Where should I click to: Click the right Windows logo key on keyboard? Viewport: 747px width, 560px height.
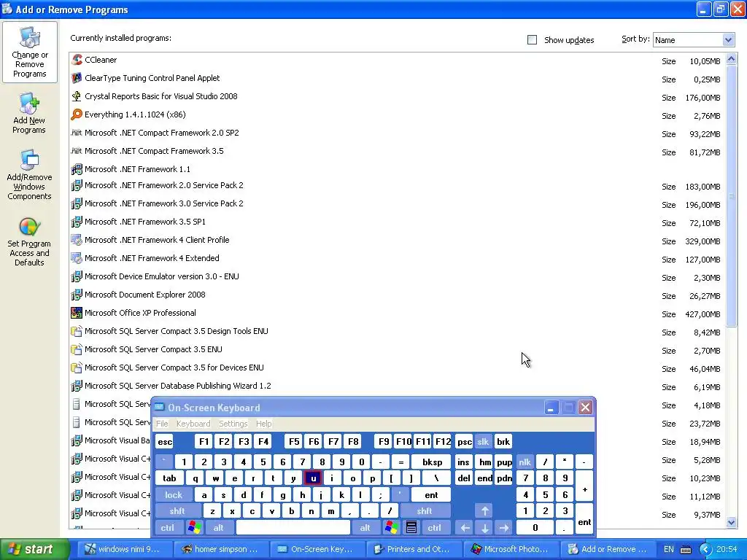(392, 528)
